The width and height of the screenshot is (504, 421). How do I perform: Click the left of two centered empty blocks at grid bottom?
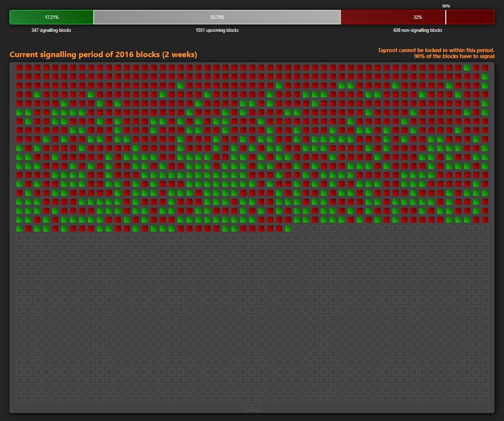pyautogui.click(x=248, y=408)
